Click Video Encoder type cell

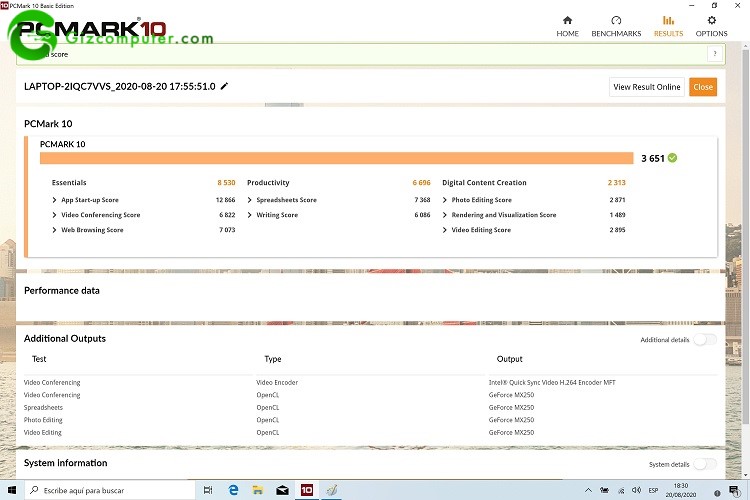pos(277,382)
